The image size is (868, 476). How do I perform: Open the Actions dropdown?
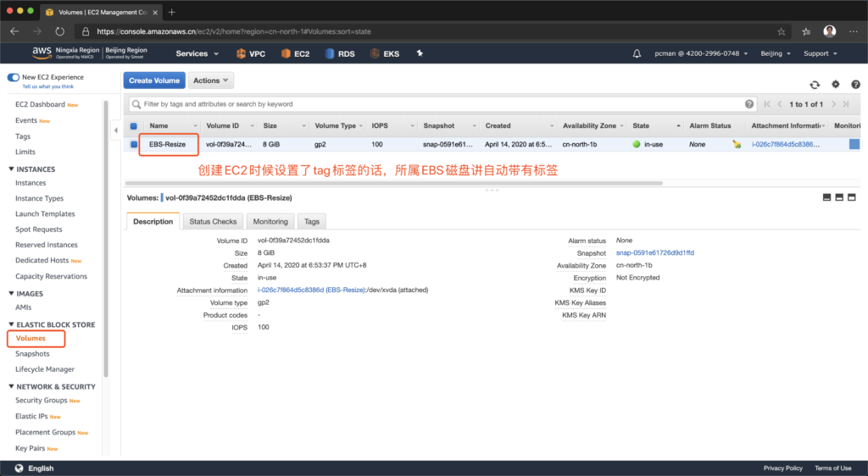pos(211,80)
